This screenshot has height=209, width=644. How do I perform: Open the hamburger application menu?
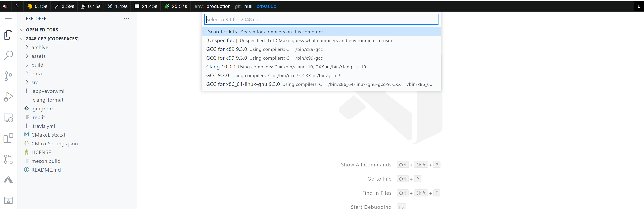9,18
